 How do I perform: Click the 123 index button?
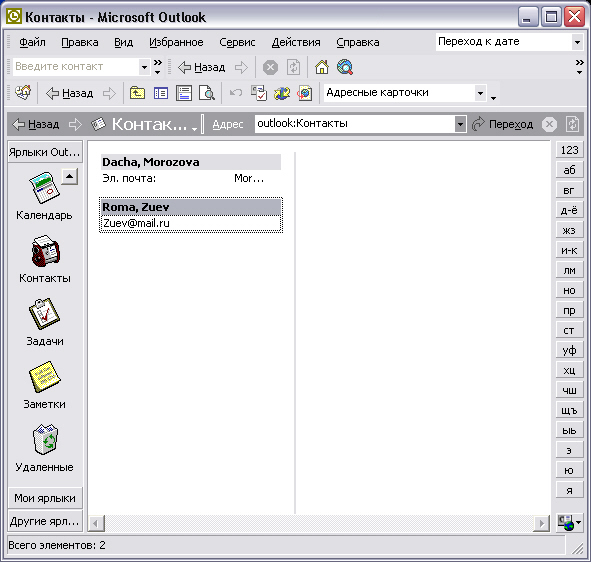tap(569, 150)
